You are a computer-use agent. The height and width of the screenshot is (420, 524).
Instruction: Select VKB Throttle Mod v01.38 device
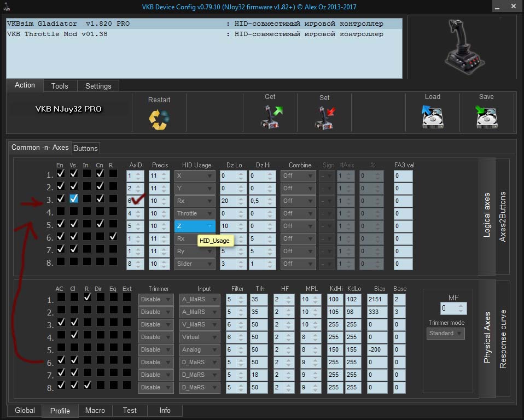(204, 34)
